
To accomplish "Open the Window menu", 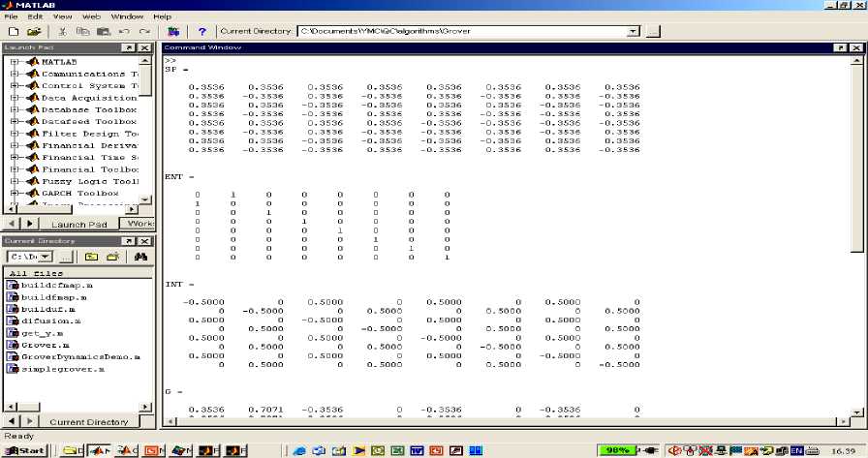I will [x=127, y=16].
